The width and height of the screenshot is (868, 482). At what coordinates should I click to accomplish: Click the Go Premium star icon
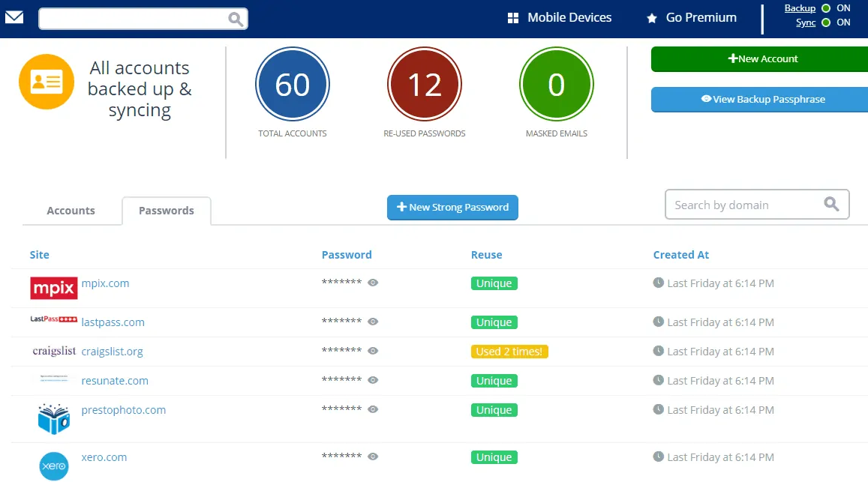[652, 18]
